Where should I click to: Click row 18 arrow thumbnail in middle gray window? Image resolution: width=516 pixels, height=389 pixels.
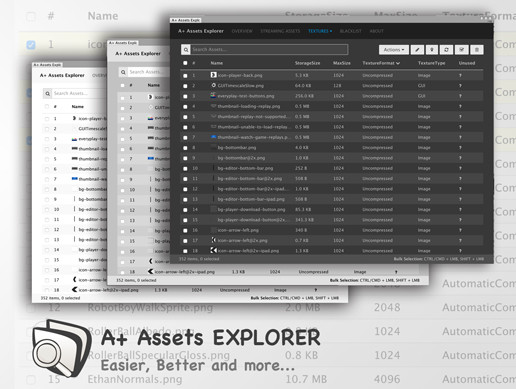151,271
